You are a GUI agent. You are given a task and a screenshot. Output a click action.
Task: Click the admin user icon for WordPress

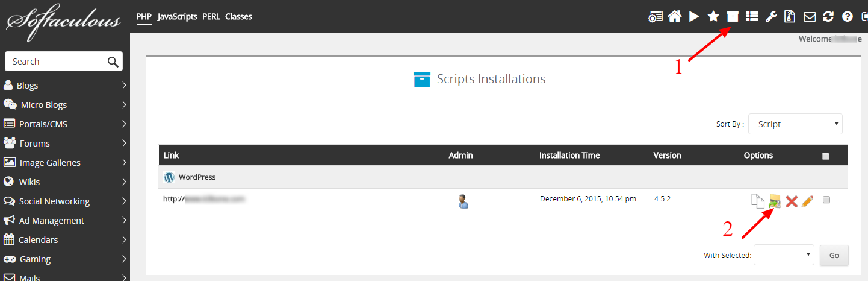463,201
